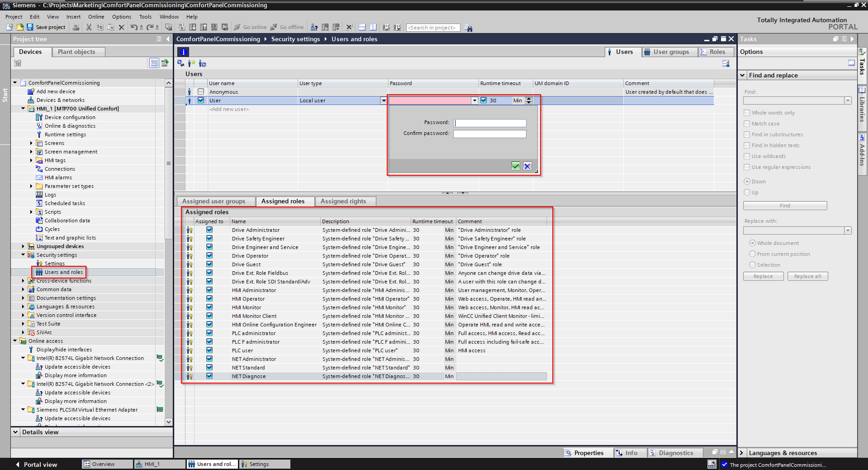Click the Save project button
The width and height of the screenshot is (868, 470).
click(46, 27)
